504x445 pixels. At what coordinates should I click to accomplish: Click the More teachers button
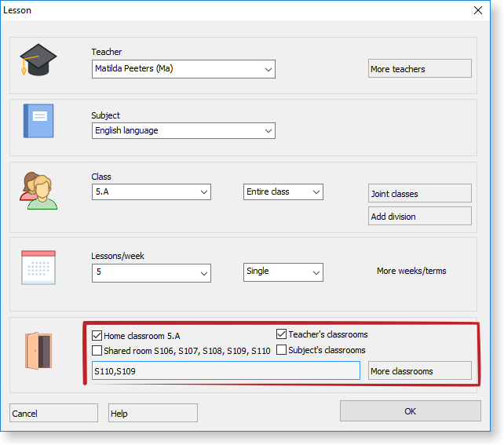pyautogui.click(x=419, y=69)
